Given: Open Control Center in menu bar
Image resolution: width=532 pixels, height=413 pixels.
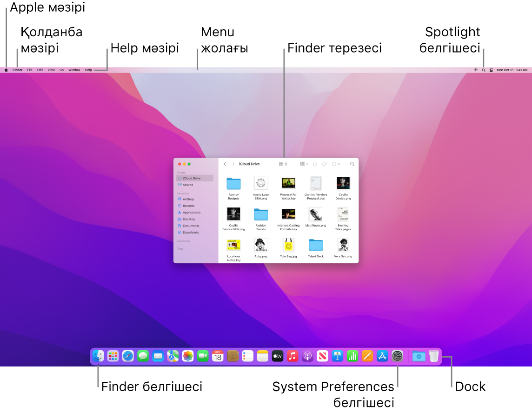Looking at the screenshot, I should point(491,70).
